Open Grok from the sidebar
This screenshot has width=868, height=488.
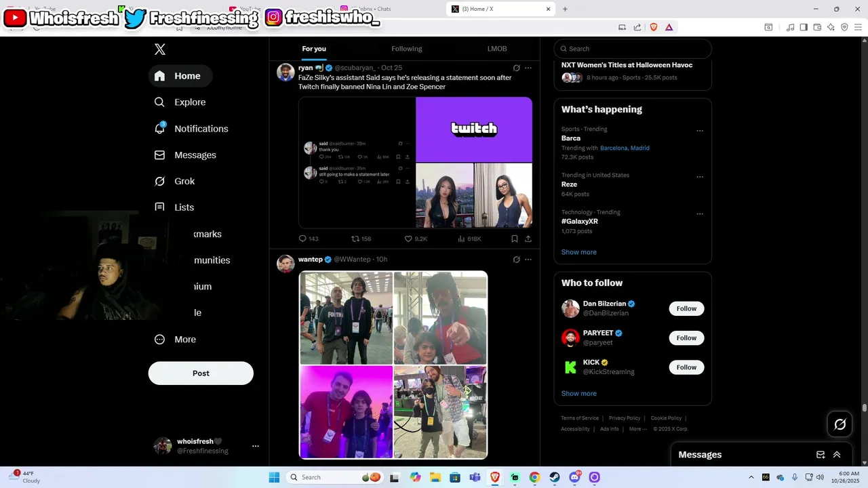click(174, 181)
